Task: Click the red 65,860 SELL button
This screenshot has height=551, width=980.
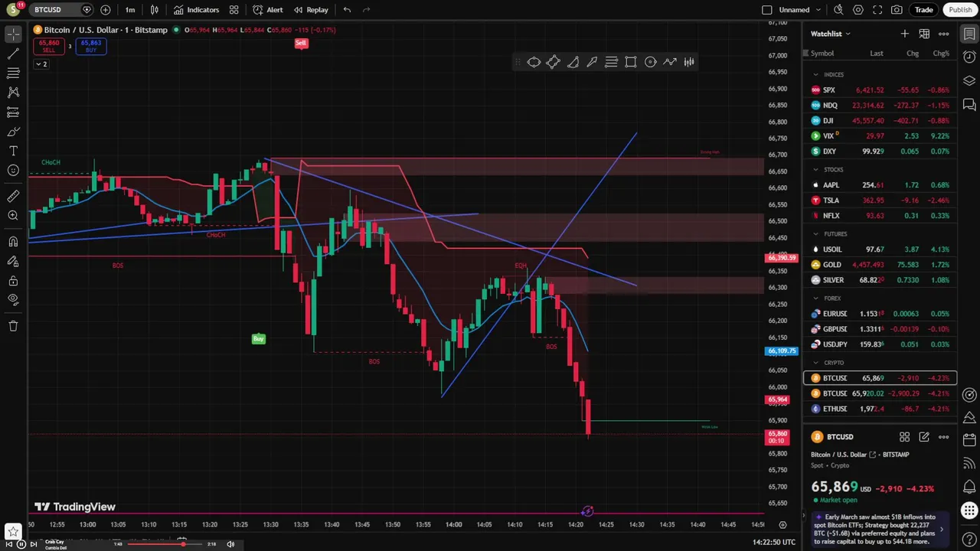Action: pos(49,46)
